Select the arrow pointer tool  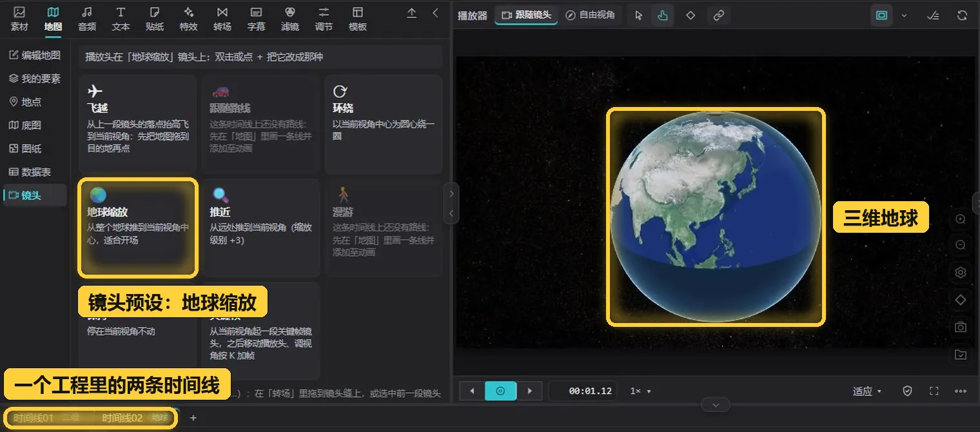639,15
